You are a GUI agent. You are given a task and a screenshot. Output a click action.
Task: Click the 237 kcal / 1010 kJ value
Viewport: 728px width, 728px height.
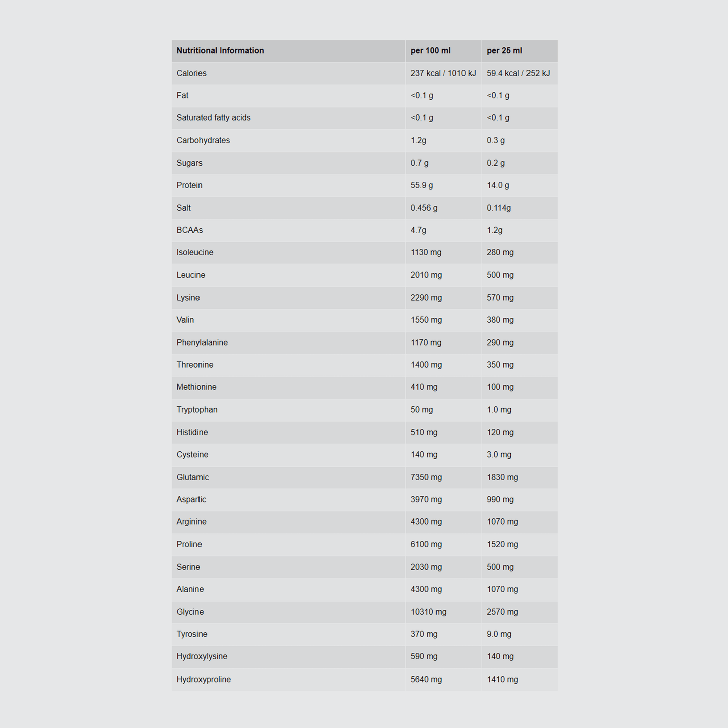pyautogui.click(x=443, y=73)
